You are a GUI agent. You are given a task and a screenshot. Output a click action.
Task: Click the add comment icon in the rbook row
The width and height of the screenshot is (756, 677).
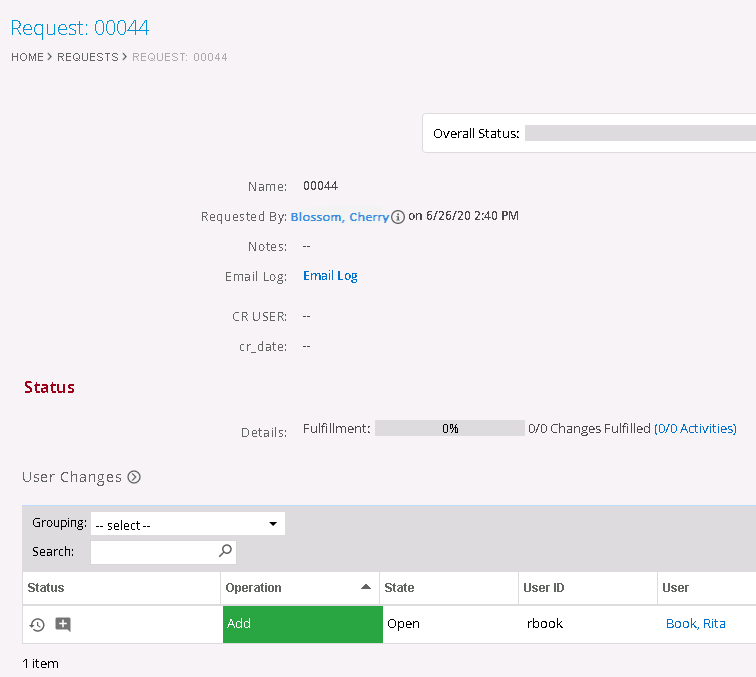coord(63,624)
